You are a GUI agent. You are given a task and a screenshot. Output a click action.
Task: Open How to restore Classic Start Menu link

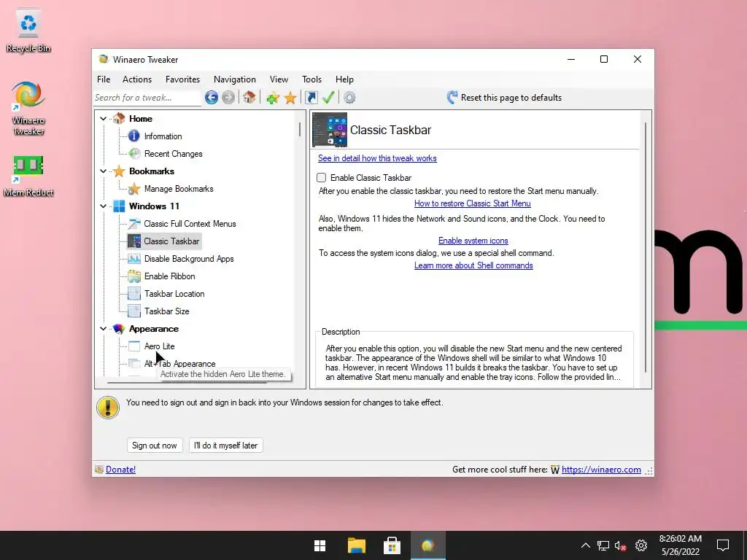[473, 203]
